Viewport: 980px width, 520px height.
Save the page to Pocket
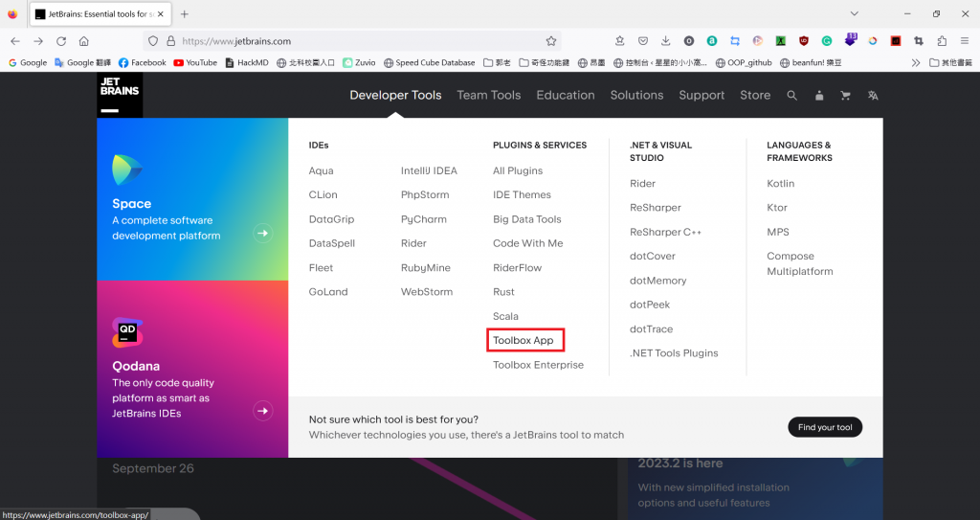tap(642, 41)
